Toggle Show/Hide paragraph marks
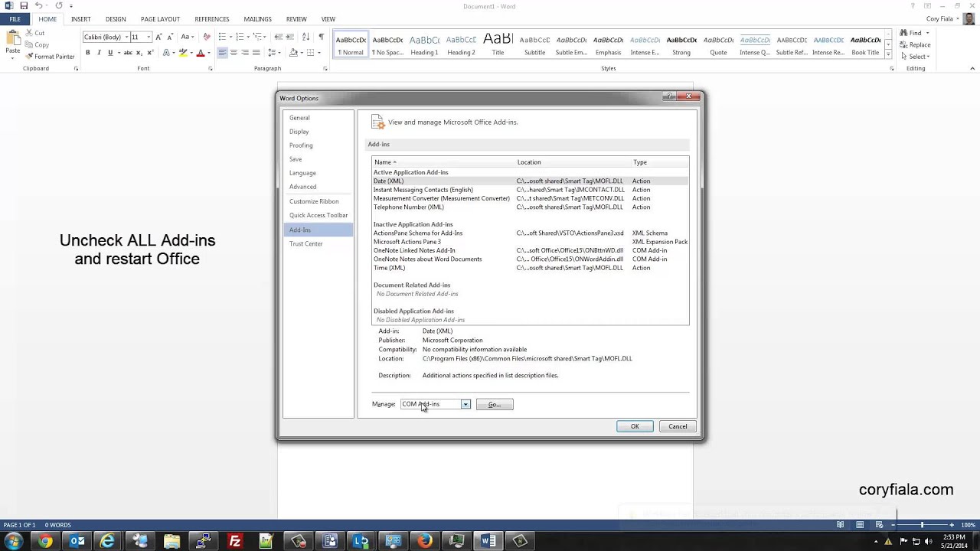 pos(321,37)
